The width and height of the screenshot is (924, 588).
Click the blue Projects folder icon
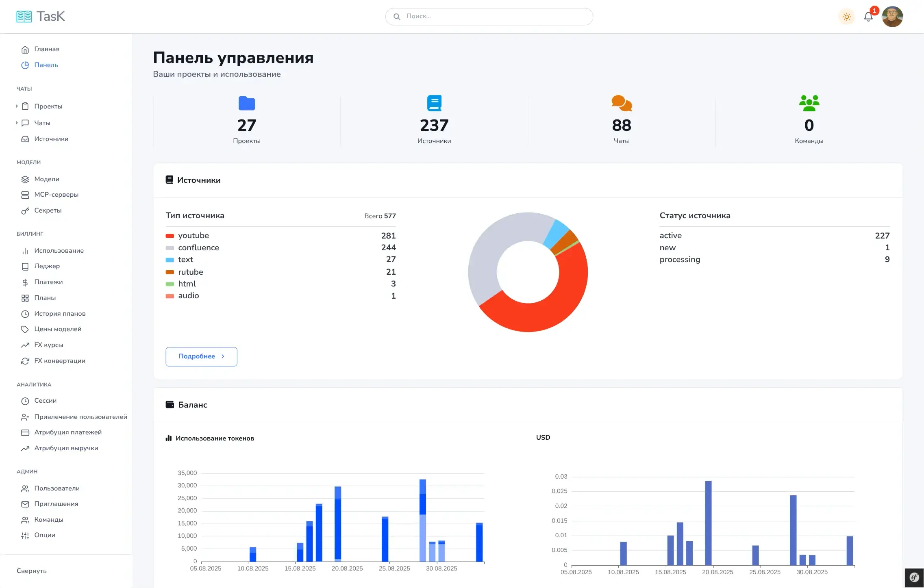coord(246,103)
